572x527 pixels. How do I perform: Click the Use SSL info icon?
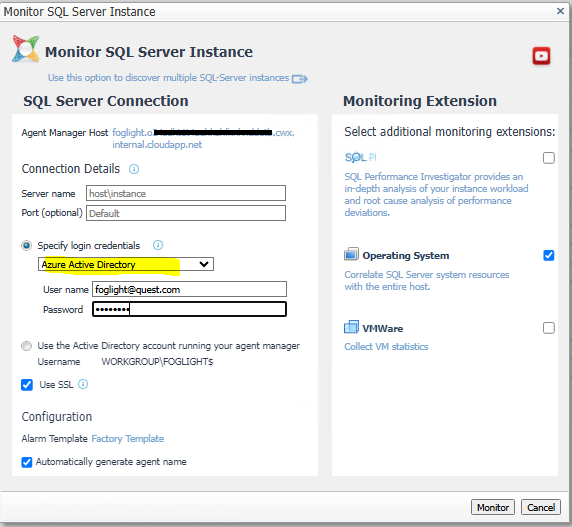(83, 384)
